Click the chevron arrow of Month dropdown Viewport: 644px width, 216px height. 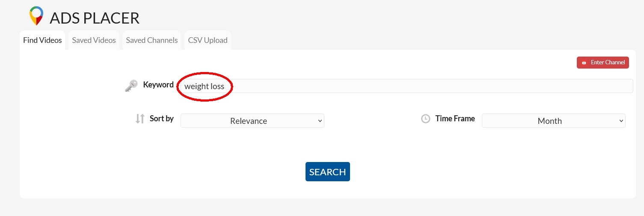621,121
